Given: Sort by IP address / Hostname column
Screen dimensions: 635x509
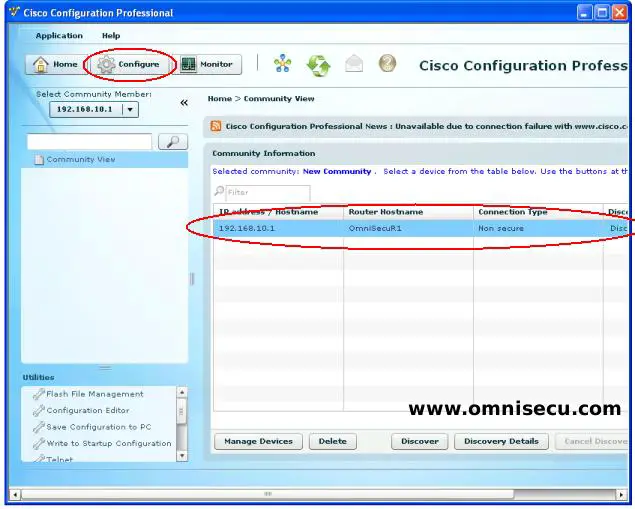Looking at the screenshot, I should pyautogui.click(x=278, y=212).
